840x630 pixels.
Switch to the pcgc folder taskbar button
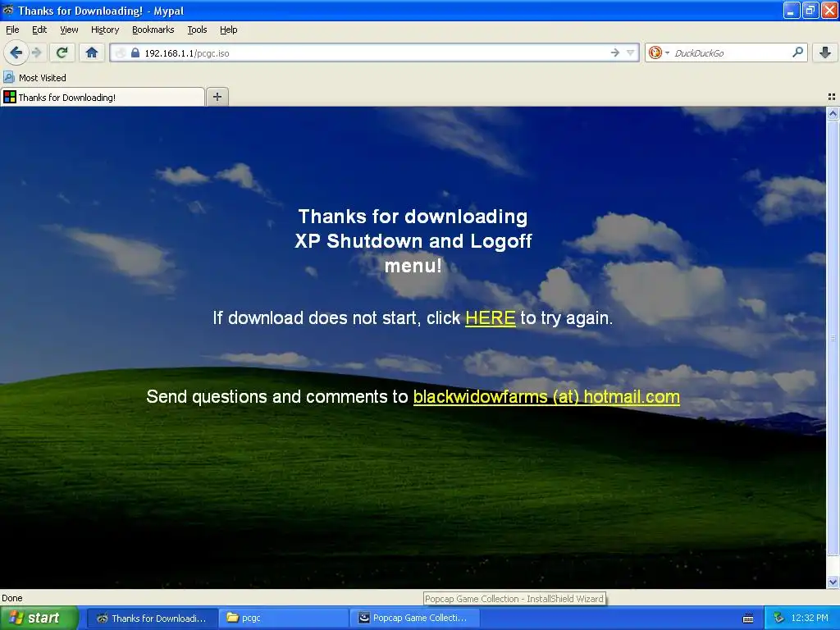click(x=284, y=618)
